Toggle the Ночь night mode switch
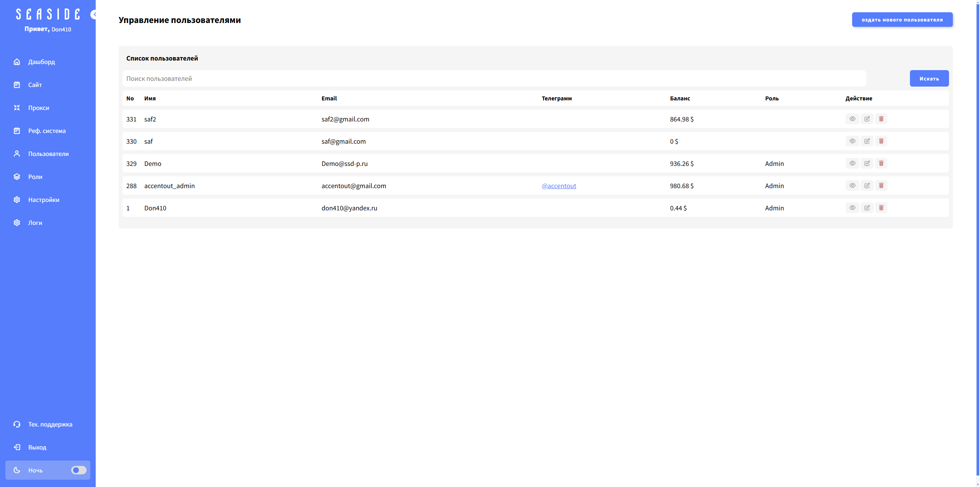The height and width of the screenshot is (487, 980). pyautogui.click(x=78, y=470)
